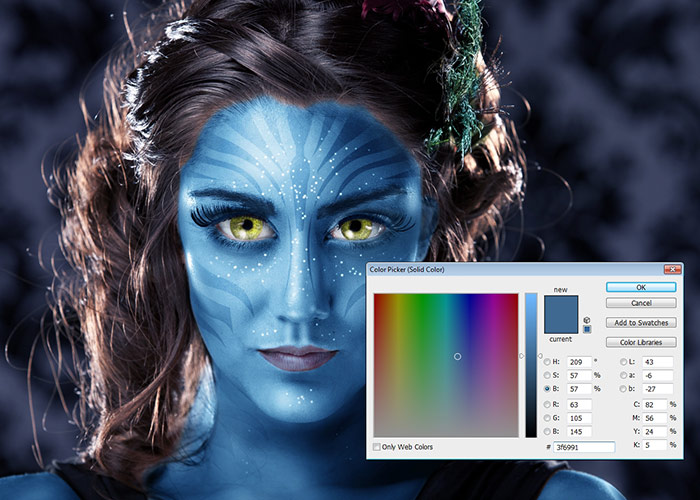The width and height of the screenshot is (700, 500).
Task: Click the cyan C field 82
Action: click(x=654, y=404)
